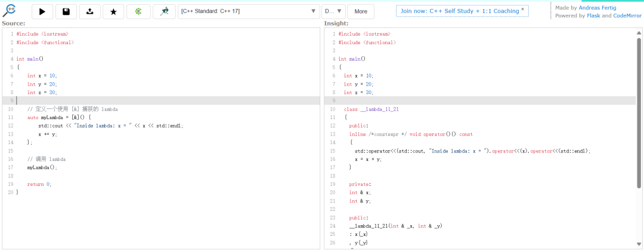Click source line 'myLambda();'
Screen dimensions: 644x252
point(42,167)
